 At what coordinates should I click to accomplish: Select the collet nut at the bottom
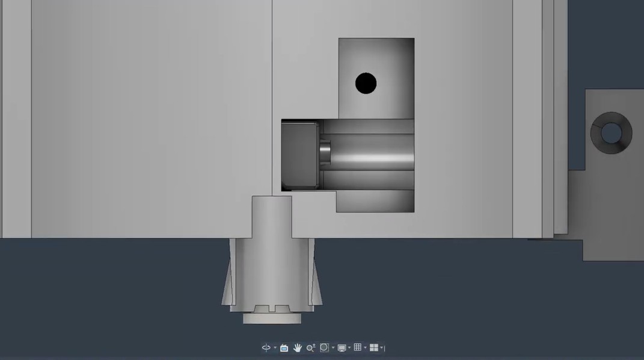272,318
